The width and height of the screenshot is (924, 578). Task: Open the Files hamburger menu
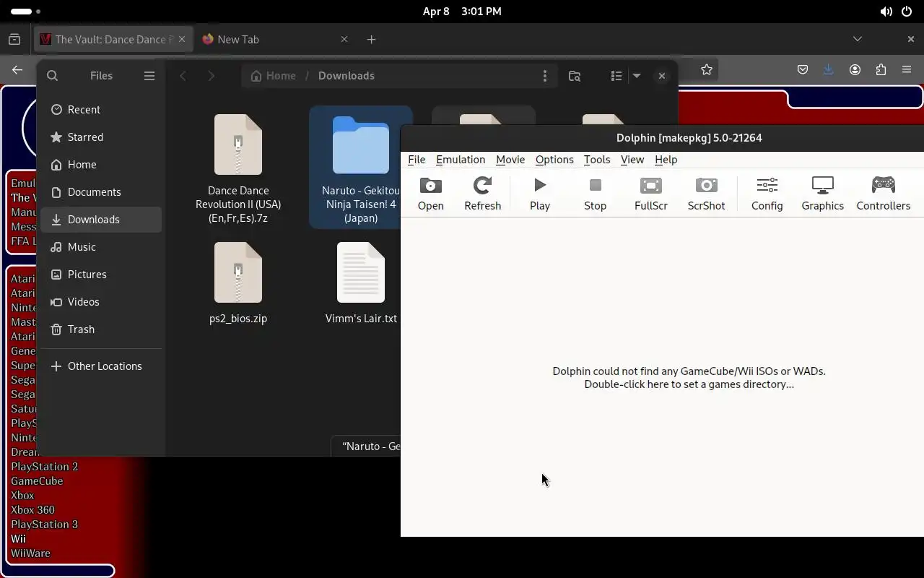(149, 76)
